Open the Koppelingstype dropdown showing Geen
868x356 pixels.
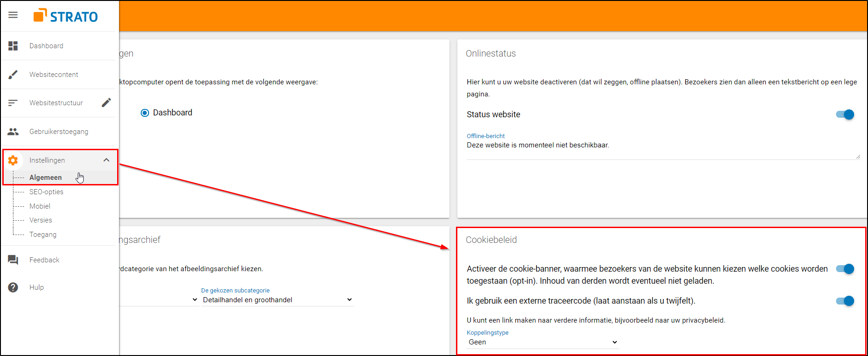coord(543,342)
